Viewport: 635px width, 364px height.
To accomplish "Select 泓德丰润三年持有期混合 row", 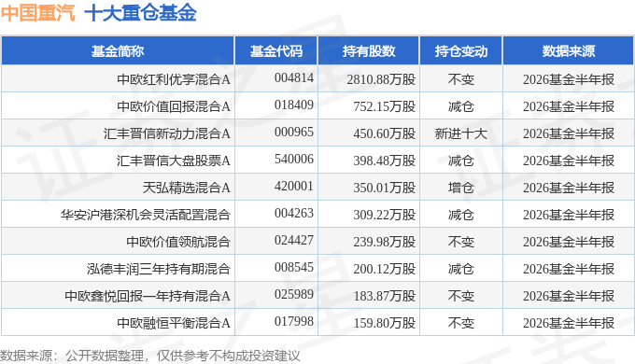I will click(317, 268).
